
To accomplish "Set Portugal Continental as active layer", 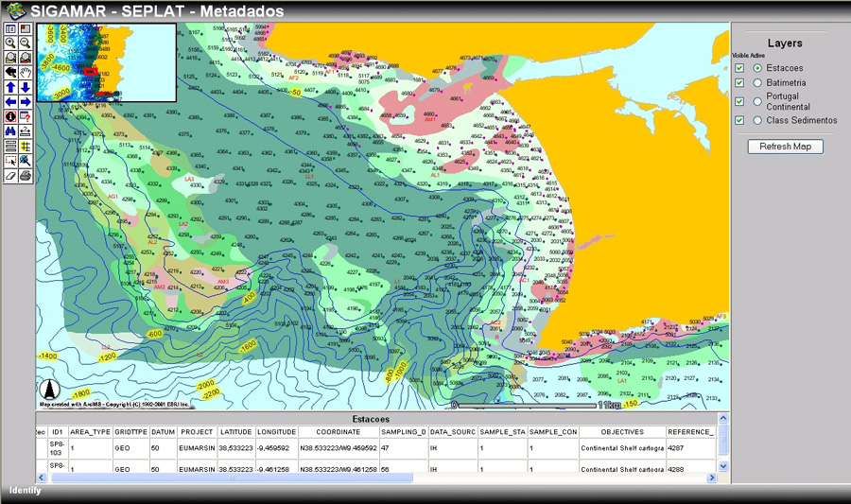I will 757,101.
